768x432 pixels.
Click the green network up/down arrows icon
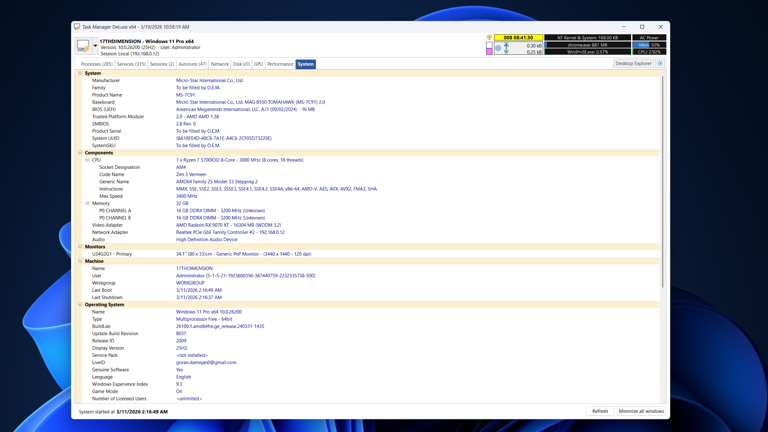(506, 48)
